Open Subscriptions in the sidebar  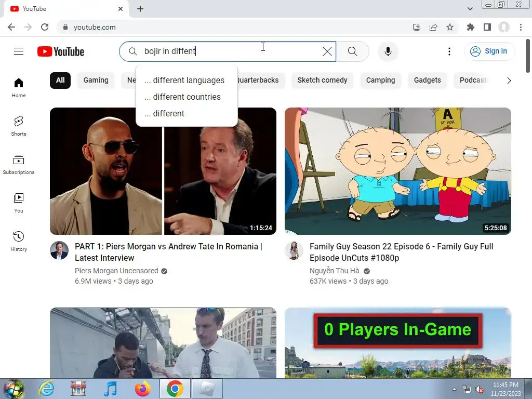tap(19, 165)
